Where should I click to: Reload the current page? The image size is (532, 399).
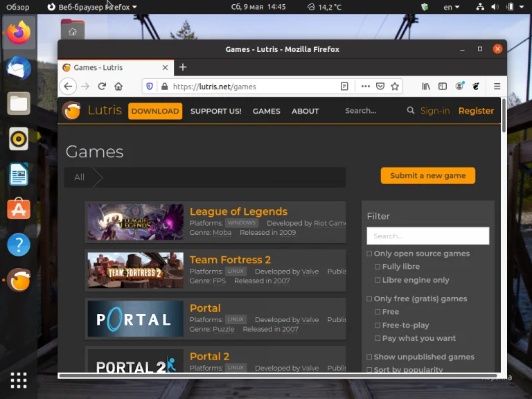pos(102,87)
